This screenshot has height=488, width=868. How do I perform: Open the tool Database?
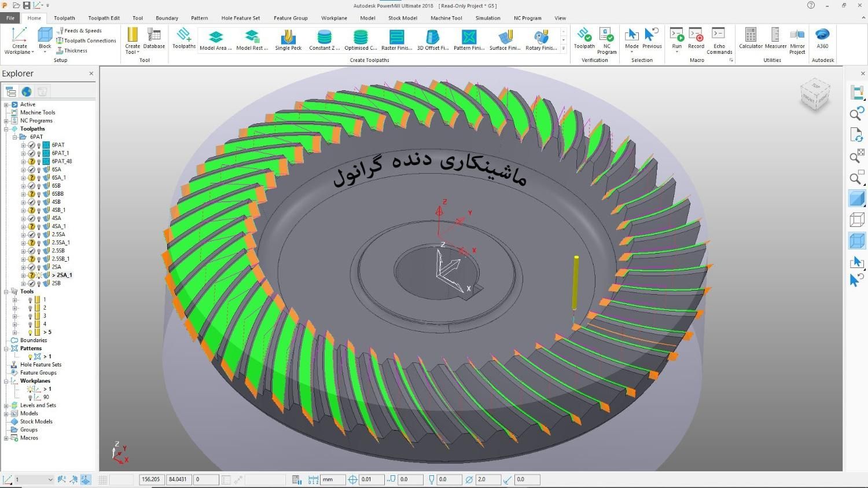coord(154,38)
